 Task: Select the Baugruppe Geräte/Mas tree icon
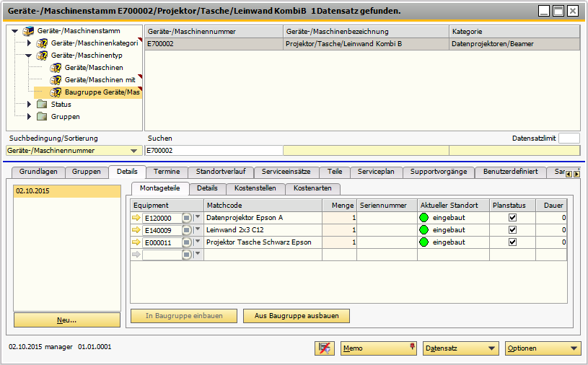coord(56,92)
